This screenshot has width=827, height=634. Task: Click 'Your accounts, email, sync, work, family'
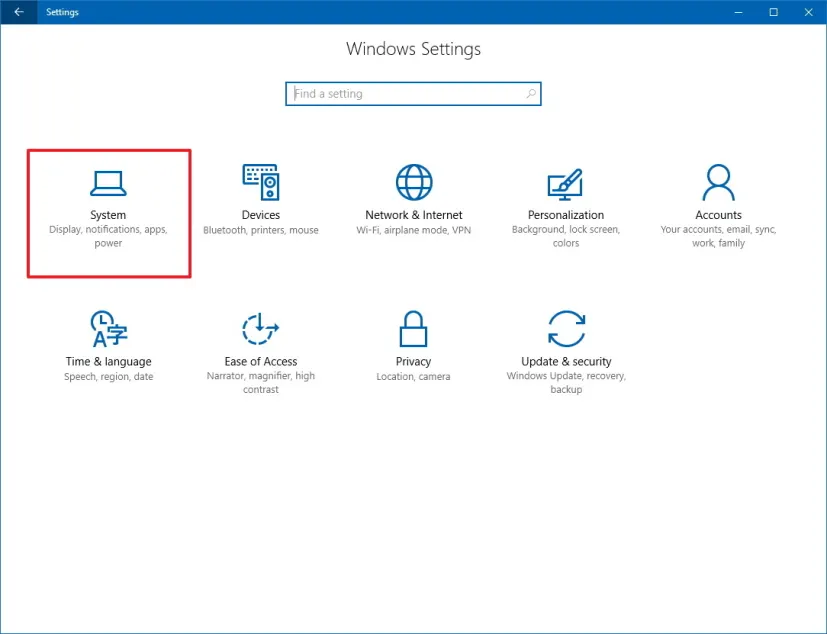pos(718,236)
